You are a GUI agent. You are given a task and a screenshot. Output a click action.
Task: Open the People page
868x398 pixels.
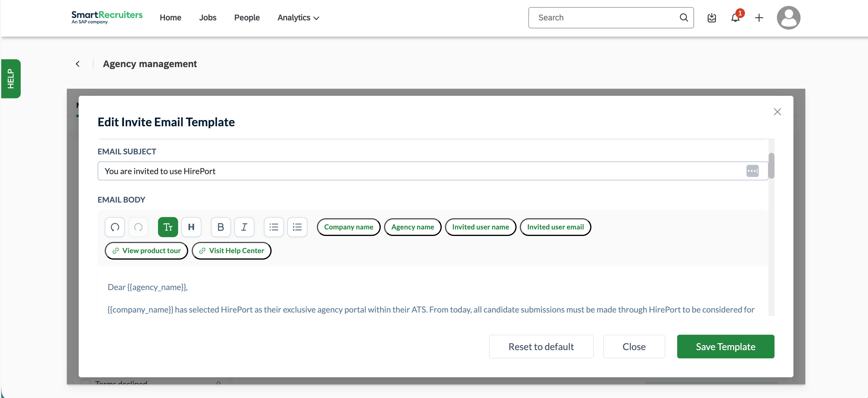pyautogui.click(x=247, y=17)
